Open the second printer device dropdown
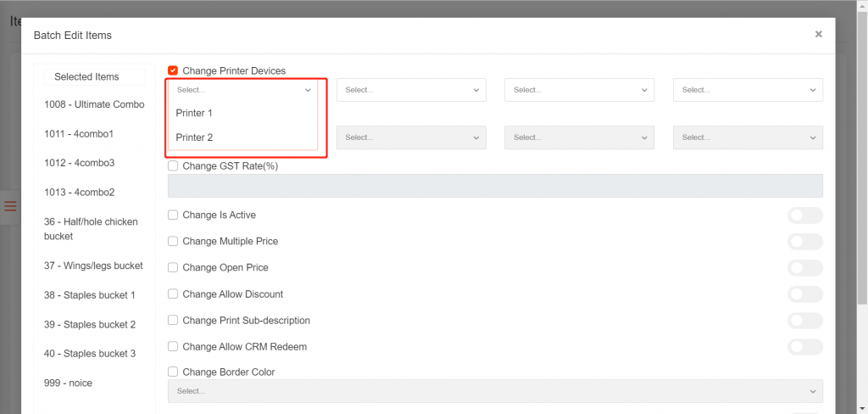Screen dimensions: 868x414 (411, 90)
